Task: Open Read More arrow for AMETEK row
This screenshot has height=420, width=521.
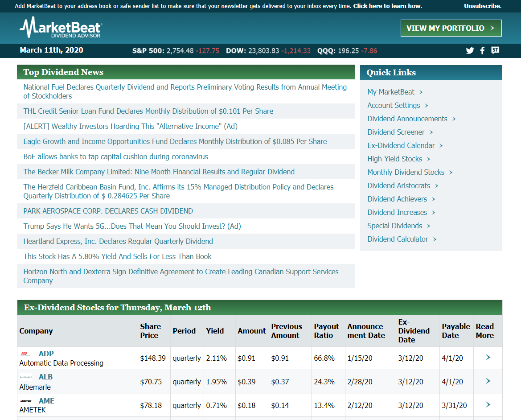Action: 488,405
